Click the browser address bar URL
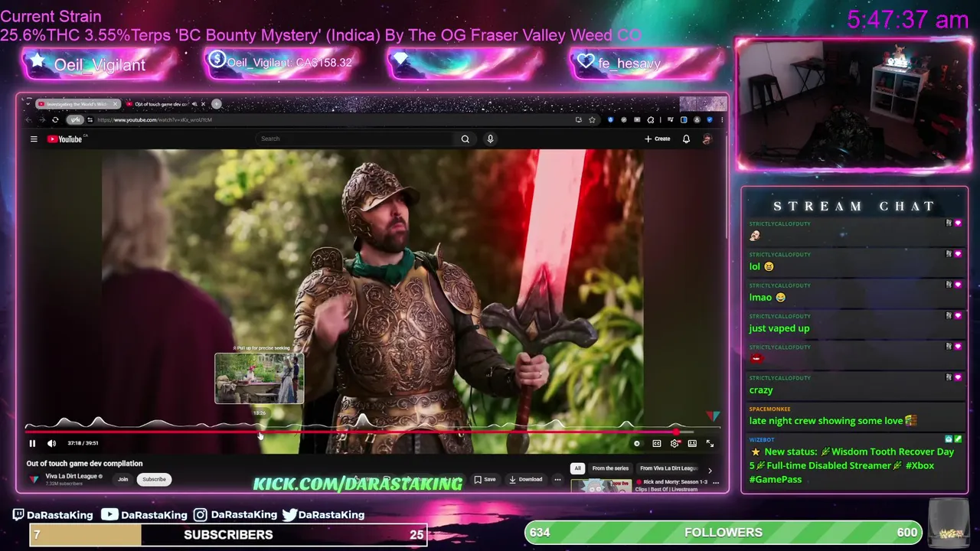Image resolution: width=980 pixels, height=551 pixels. point(155,119)
